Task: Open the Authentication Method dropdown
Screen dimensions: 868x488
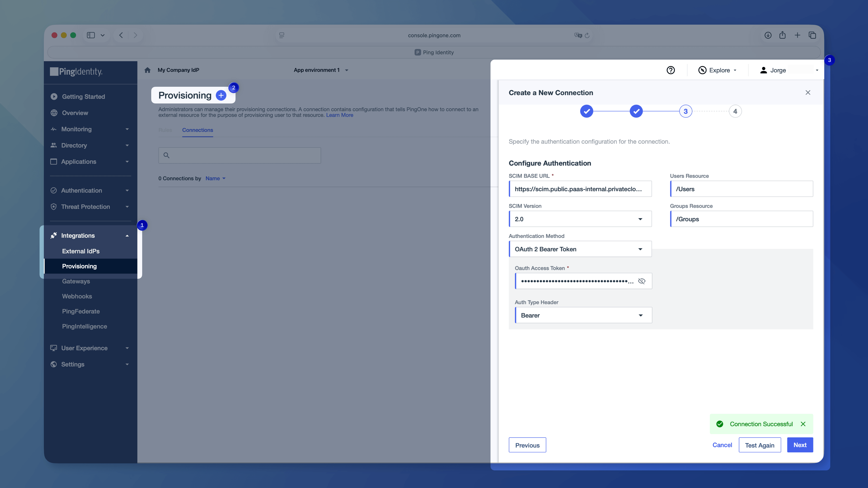Action: tap(580, 249)
